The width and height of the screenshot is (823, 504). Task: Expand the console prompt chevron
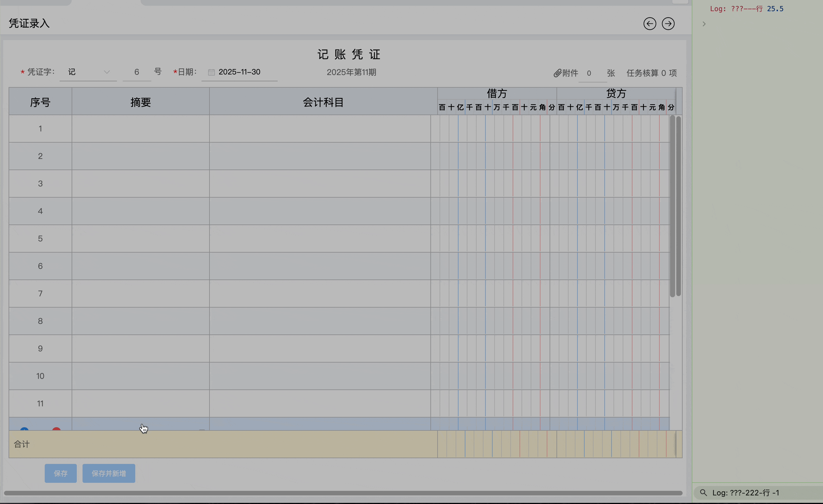pyautogui.click(x=704, y=24)
